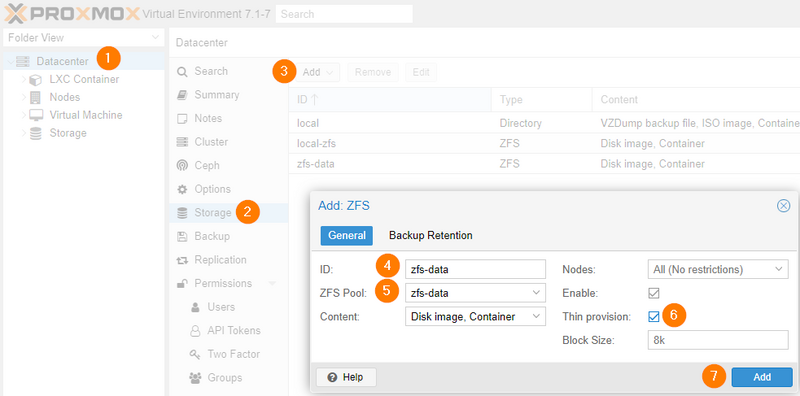This screenshot has width=800, height=396.
Task: Click the ID input field
Action: (x=476, y=269)
